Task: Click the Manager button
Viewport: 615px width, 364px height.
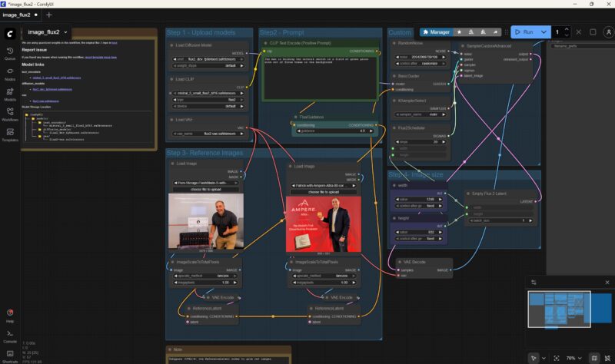Action: 436,32
